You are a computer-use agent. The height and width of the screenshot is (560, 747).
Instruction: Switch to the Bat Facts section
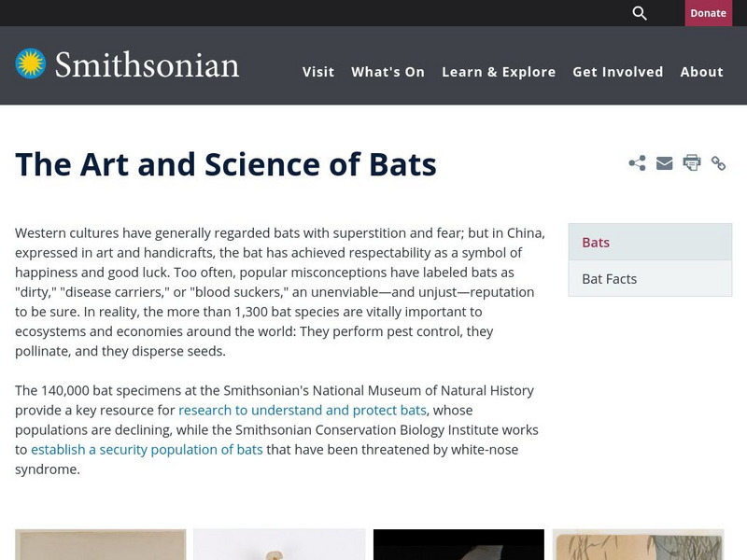[608, 277]
